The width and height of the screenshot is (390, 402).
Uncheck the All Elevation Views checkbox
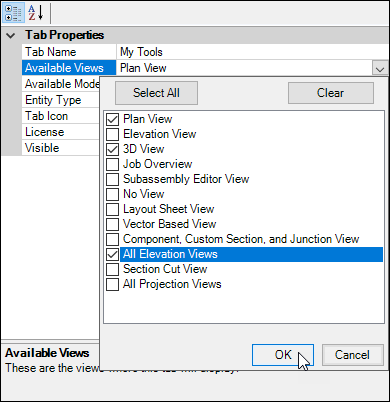[112, 255]
